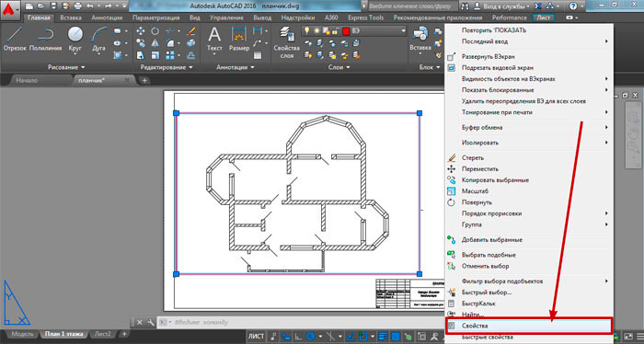This screenshot has width=644, height=344.
Task: Expand the Аннотации panel dropdown
Action: coord(235,67)
